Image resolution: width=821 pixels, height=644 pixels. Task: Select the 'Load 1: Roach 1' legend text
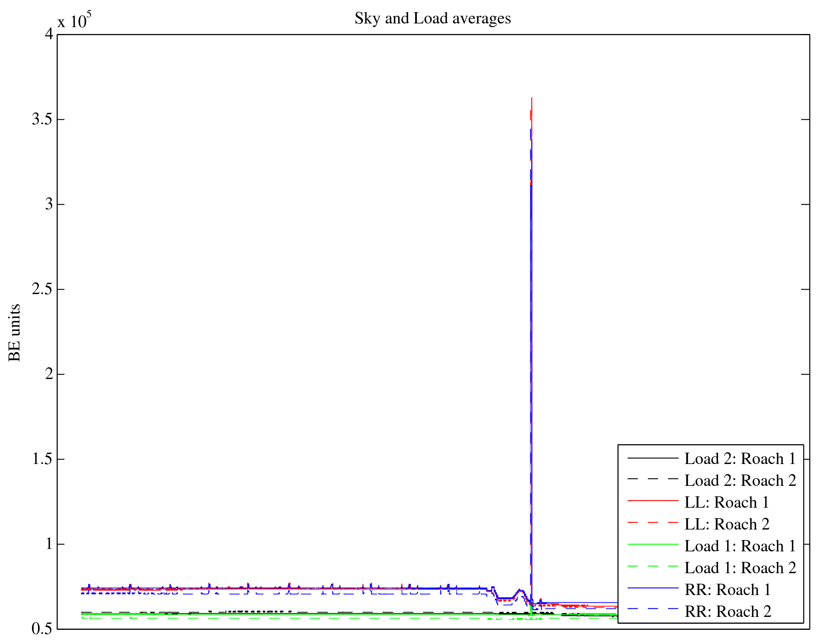point(740,546)
